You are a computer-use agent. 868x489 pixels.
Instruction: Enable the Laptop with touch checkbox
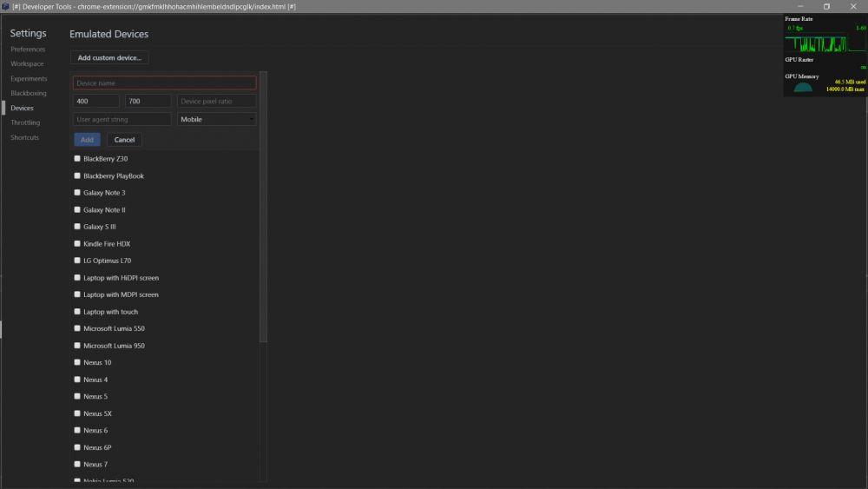click(x=77, y=312)
